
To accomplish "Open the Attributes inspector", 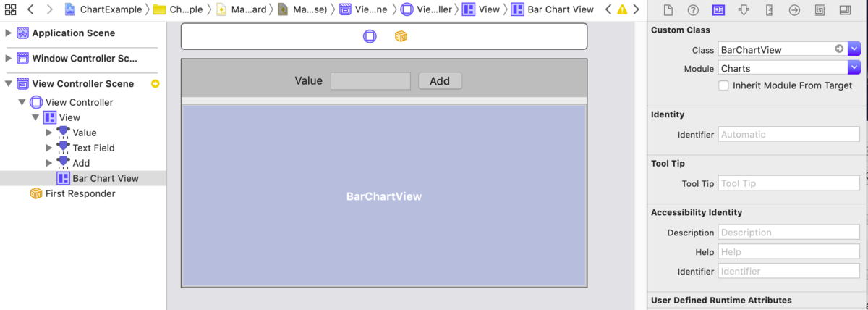I will click(744, 9).
